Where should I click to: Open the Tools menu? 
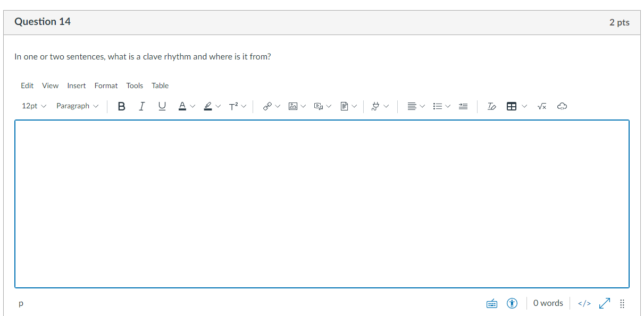(135, 86)
